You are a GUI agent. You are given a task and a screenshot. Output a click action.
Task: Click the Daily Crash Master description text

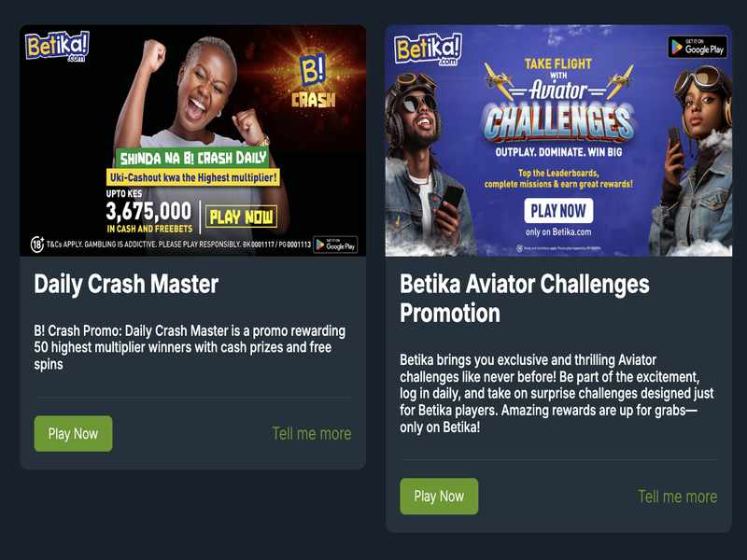[190, 347]
